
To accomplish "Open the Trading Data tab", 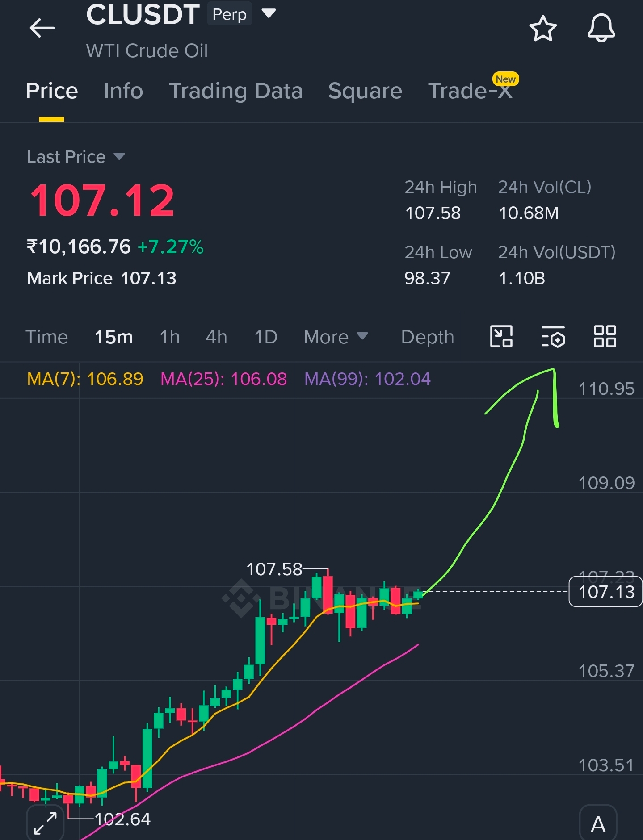I will 236,91.
